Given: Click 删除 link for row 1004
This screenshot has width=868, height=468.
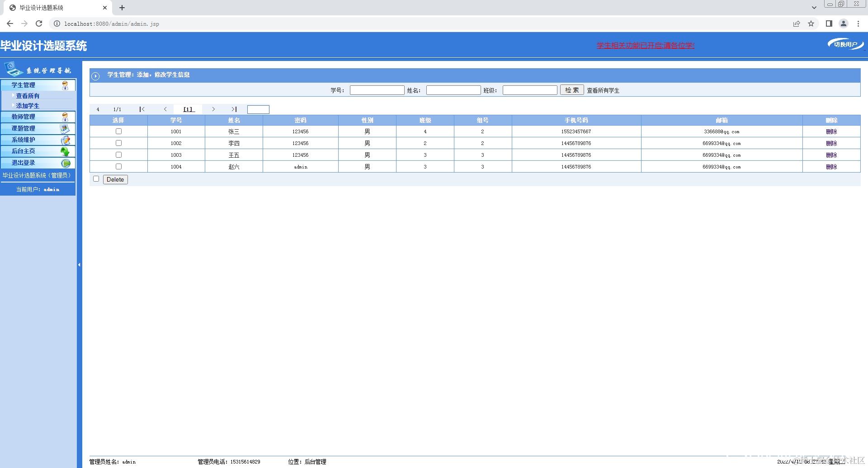Looking at the screenshot, I should coord(831,167).
